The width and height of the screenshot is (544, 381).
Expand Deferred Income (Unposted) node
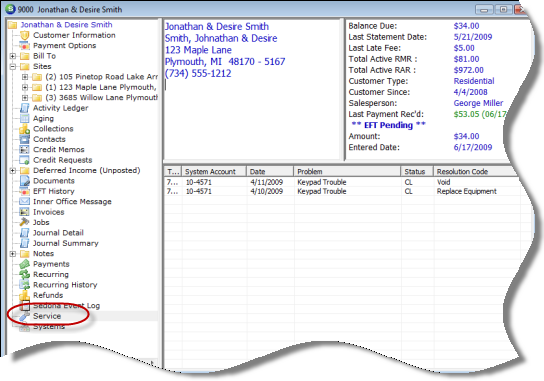click(12, 171)
